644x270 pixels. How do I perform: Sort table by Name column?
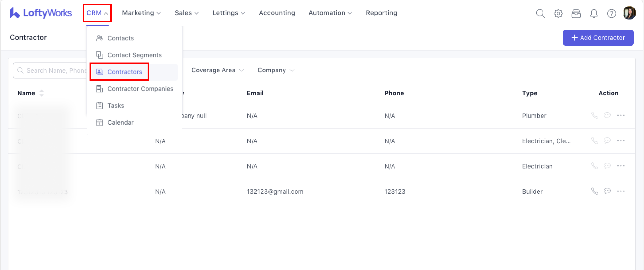41,93
